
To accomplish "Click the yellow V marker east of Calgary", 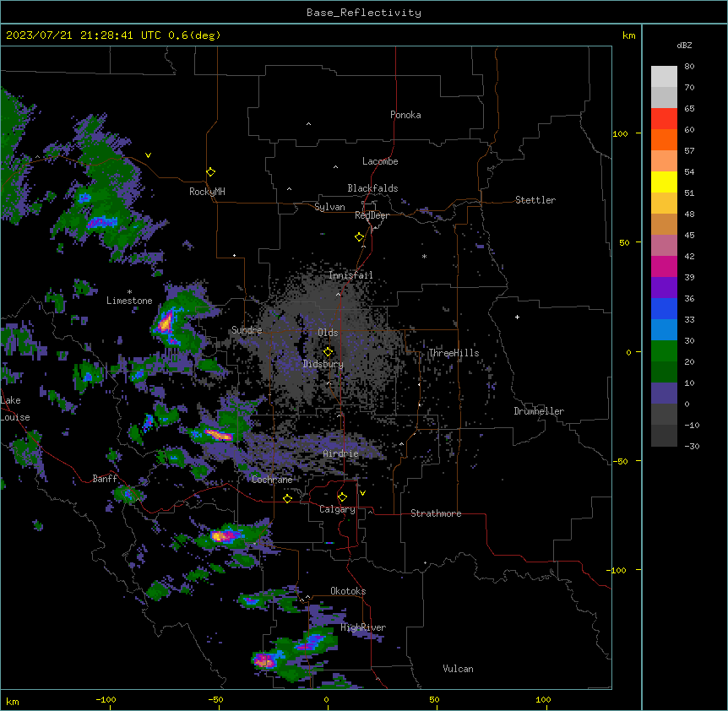I will (362, 493).
